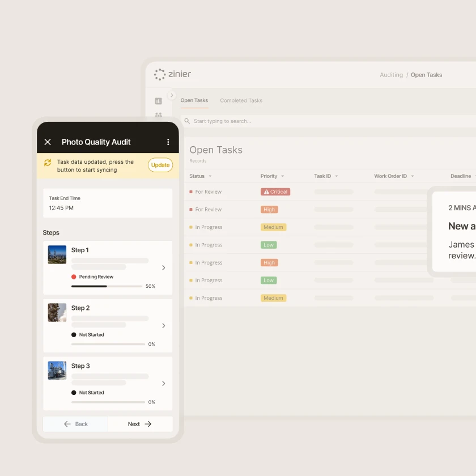
Task: Open the Step 2 photo thumbnail
Action: click(x=57, y=312)
